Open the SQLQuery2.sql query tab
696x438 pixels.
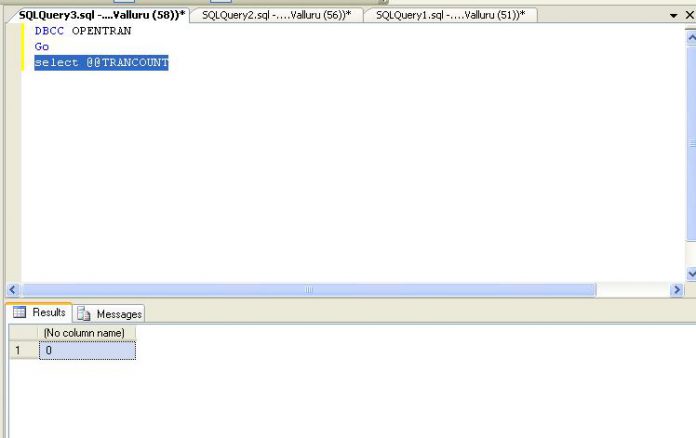[x=275, y=15]
